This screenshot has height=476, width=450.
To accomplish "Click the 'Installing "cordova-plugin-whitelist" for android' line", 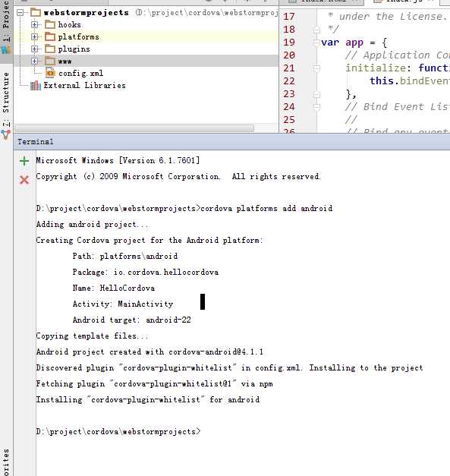I will pyautogui.click(x=148, y=400).
